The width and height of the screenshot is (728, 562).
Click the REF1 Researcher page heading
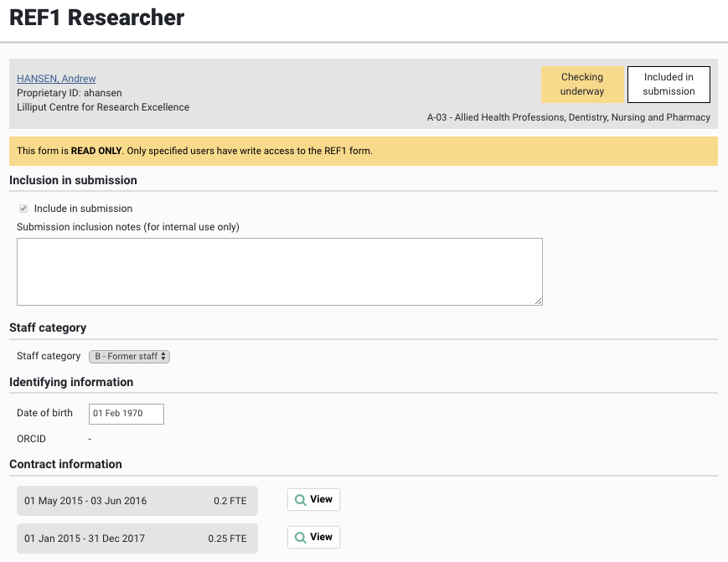click(97, 18)
